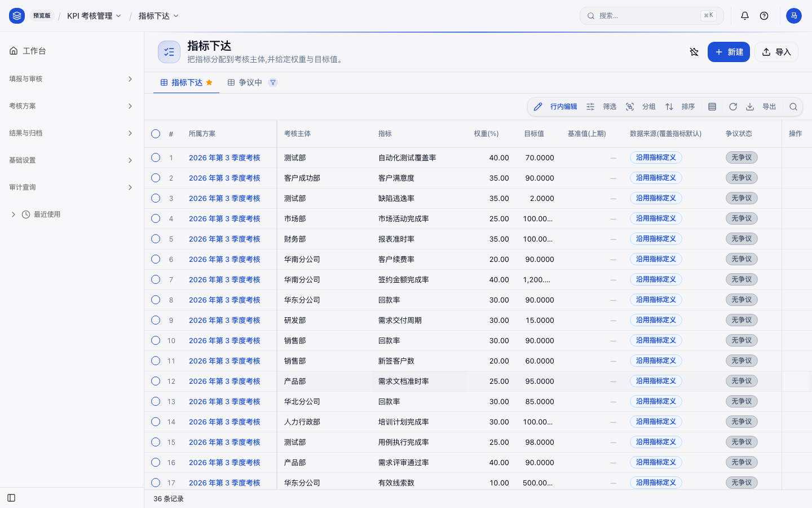The image size is (812, 508).
Task: Refresh the table data
Action: click(x=733, y=107)
